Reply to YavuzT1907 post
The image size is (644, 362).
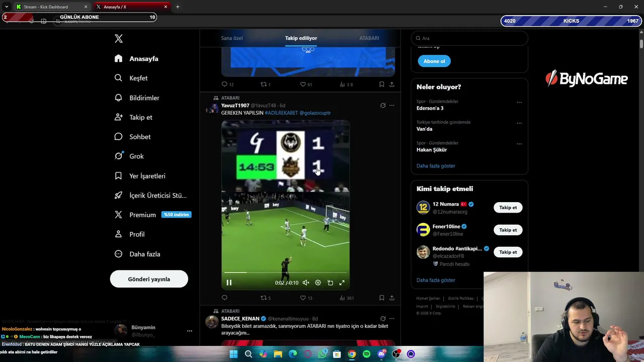point(224,298)
